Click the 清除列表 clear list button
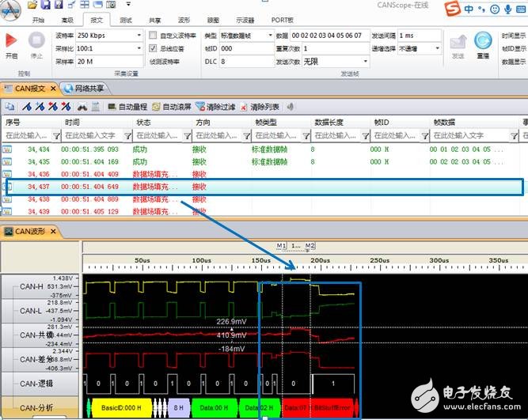The width and height of the screenshot is (528, 420). point(260,107)
